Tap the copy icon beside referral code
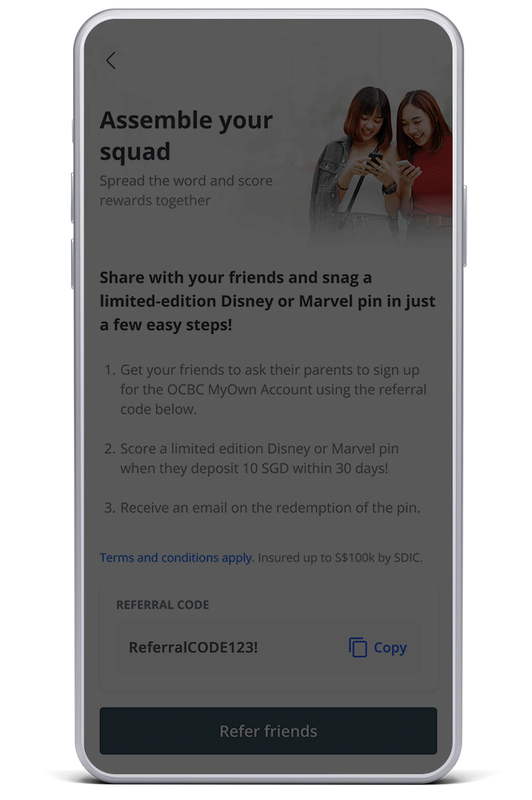532x800 pixels. pos(358,647)
